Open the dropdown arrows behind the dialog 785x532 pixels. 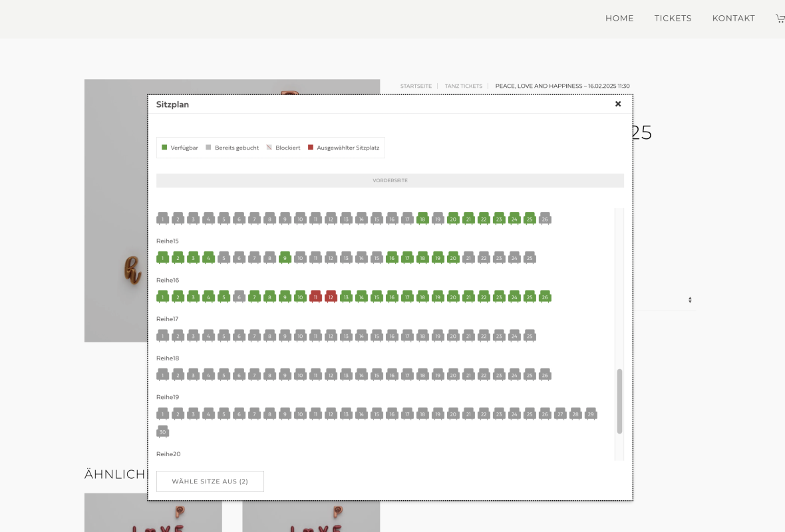[x=690, y=301]
